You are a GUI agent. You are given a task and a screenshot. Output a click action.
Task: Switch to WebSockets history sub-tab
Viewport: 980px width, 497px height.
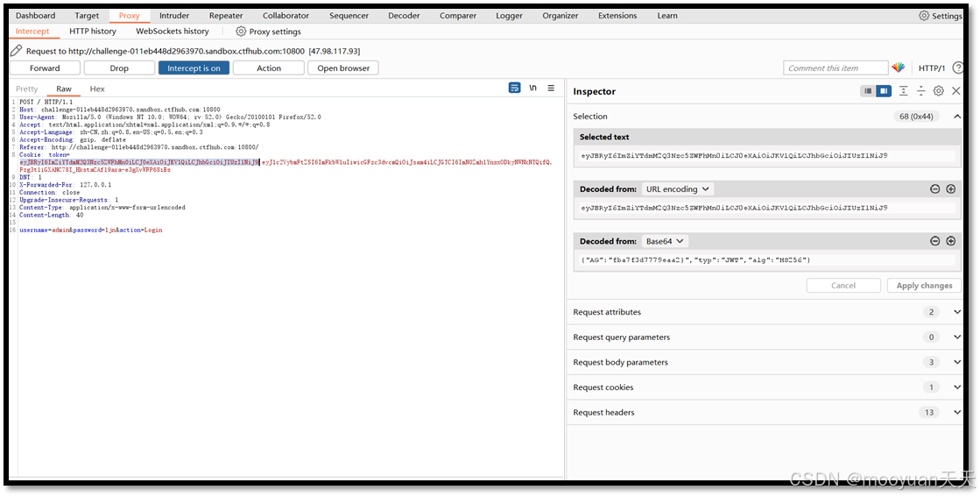(x=173, y=32)
